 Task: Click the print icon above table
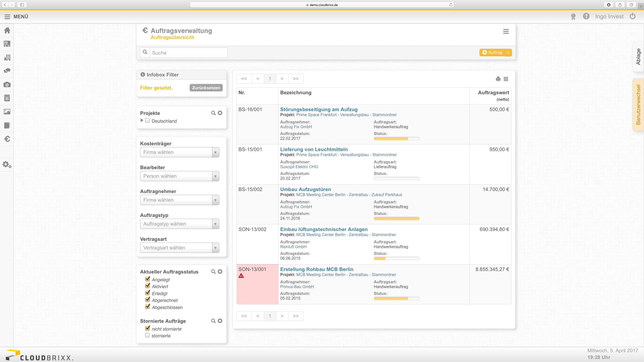point(498,79)
